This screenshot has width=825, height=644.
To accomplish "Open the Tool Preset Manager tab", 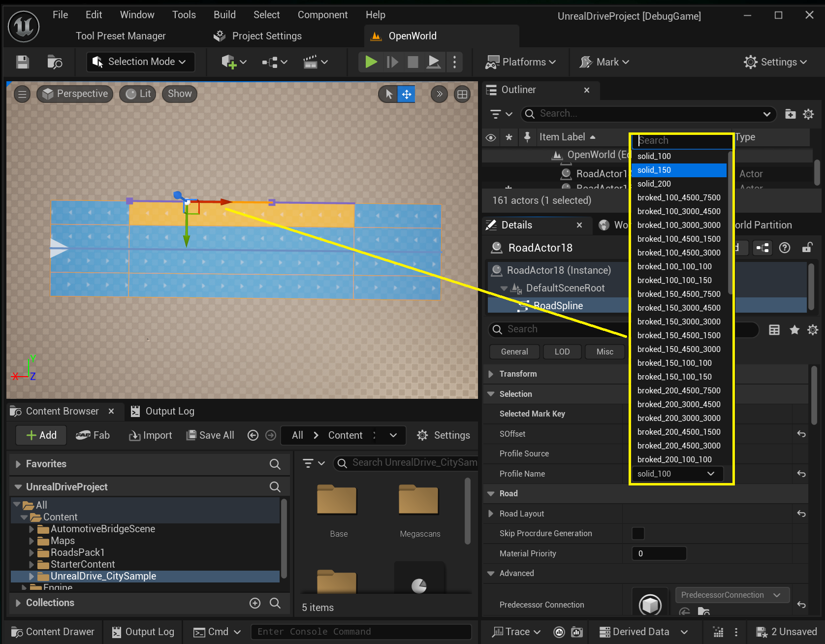I will click(121, 36).
